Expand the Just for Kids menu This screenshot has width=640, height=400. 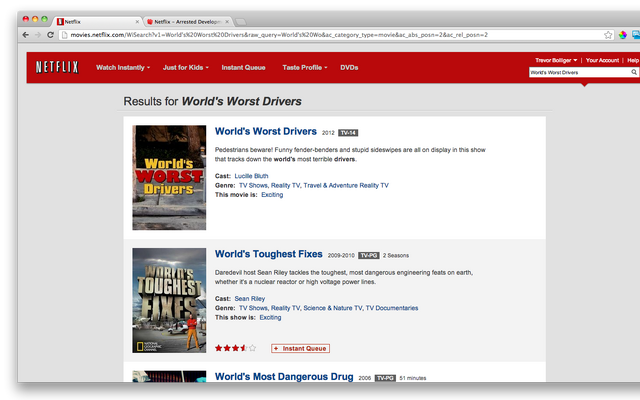[x=186, y=68]
